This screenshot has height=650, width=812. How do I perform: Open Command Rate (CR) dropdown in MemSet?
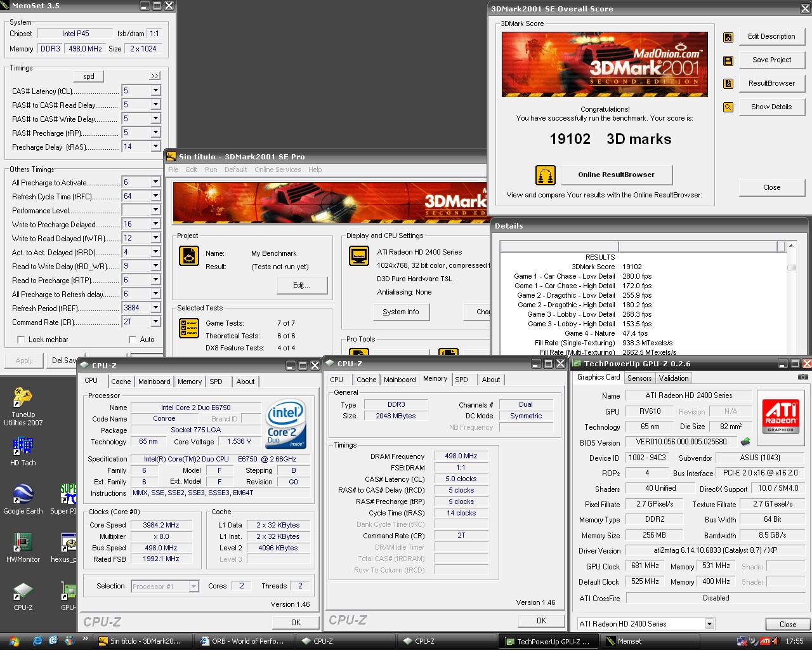(x=155, y=322)
